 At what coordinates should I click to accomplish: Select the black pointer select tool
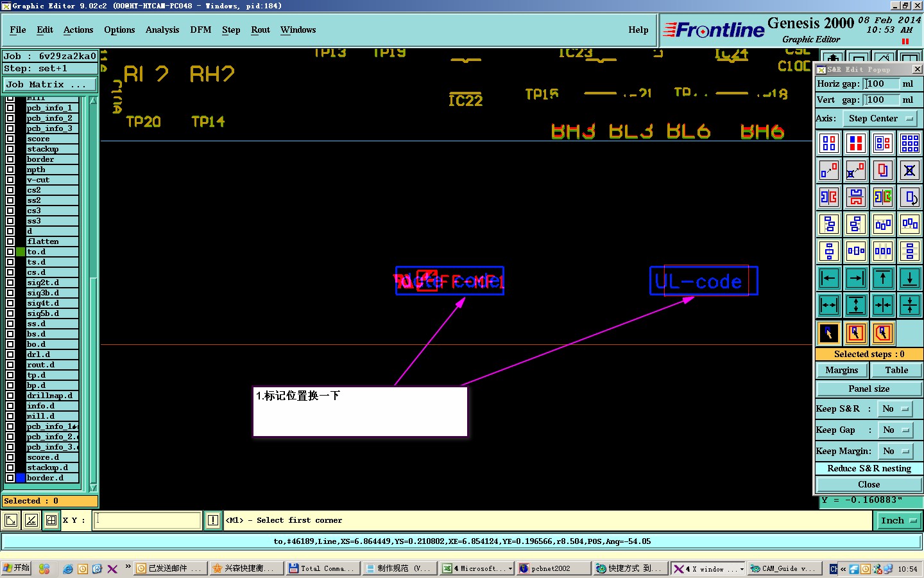pos(829,333)
